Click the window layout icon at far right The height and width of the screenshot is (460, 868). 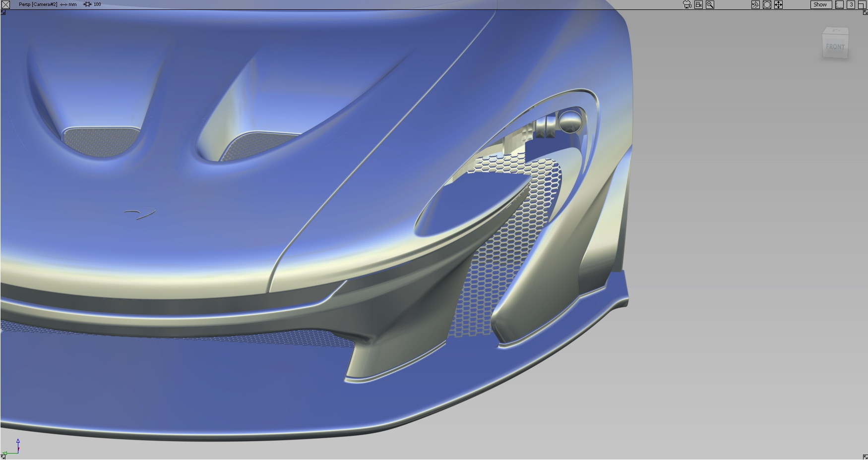point(863,4)
